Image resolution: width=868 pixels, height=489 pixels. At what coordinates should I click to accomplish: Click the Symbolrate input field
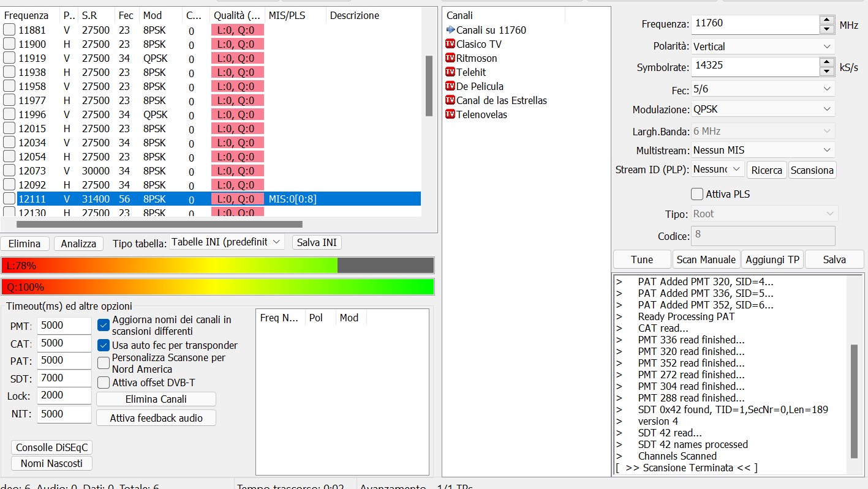(755, 66)
